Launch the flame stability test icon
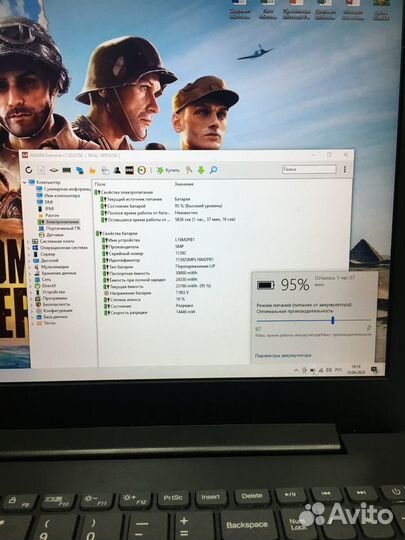The image size is (405, 540). coord(92,170)
